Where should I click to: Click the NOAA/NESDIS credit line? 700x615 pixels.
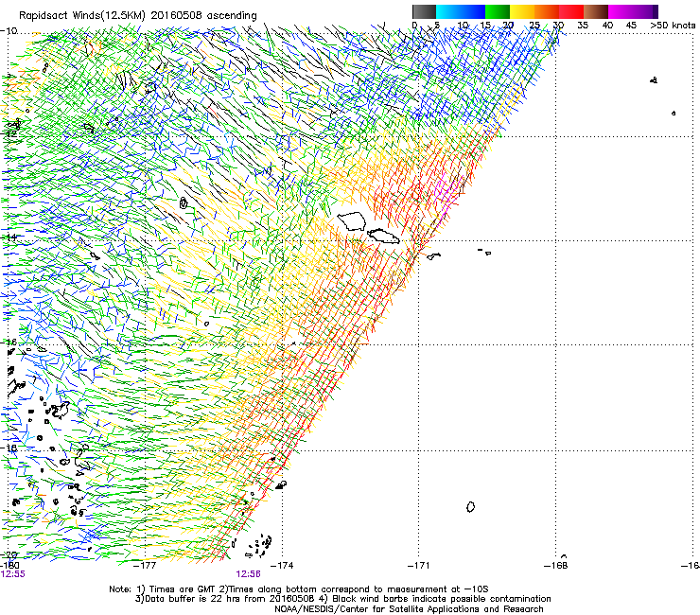pyautogui.click(x=409, y=609)
